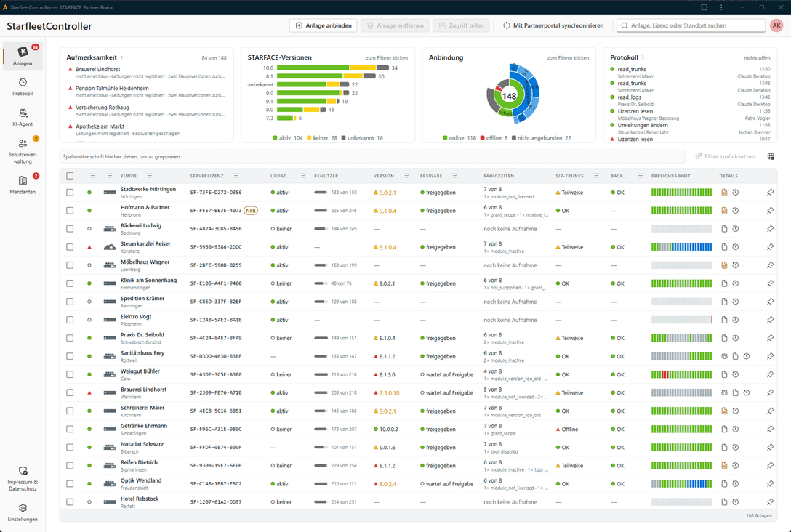Open details document icon for Bäckerei Ludwig
Image resolution: width=791 pixels, height=532 pixels.
click(x=724, y=229)
